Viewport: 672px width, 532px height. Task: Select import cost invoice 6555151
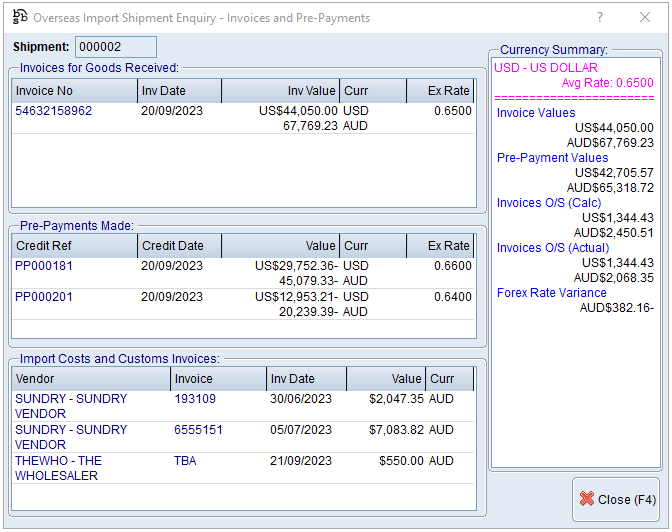click(x=198, y=430)
